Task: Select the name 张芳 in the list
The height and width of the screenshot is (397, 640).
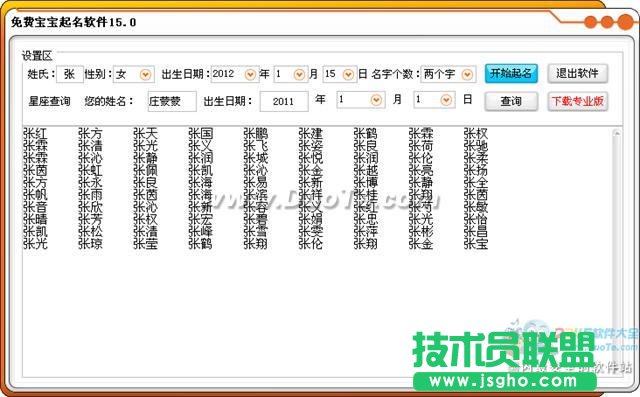Action: (x=90, y=219)
